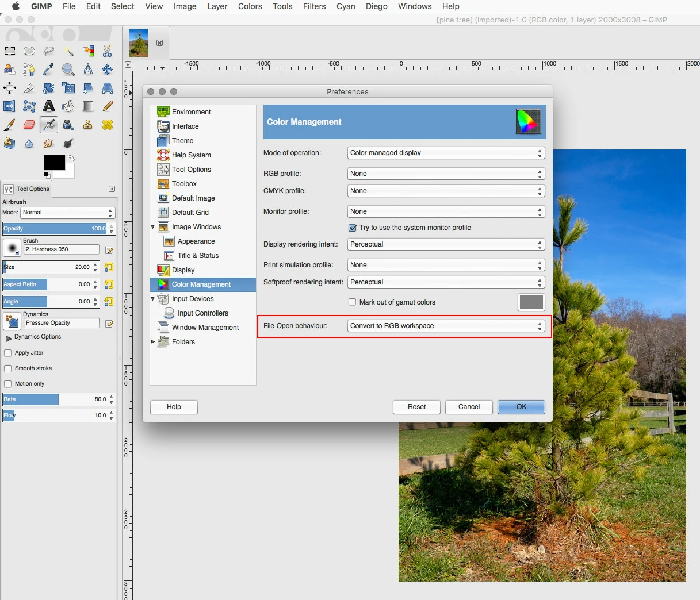The height and width of the screenshot is (600, 700).
Task: Choose the Free Select lasso tool
Action: coord(49,51)
